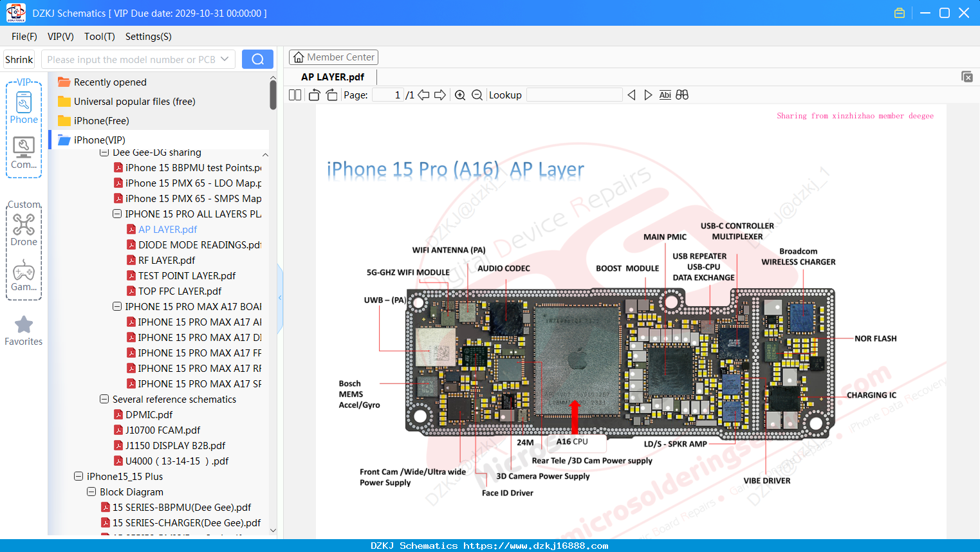980x552 pixels.
Task: Click scroll-down arrow of file tree
Action: [273, 530]
